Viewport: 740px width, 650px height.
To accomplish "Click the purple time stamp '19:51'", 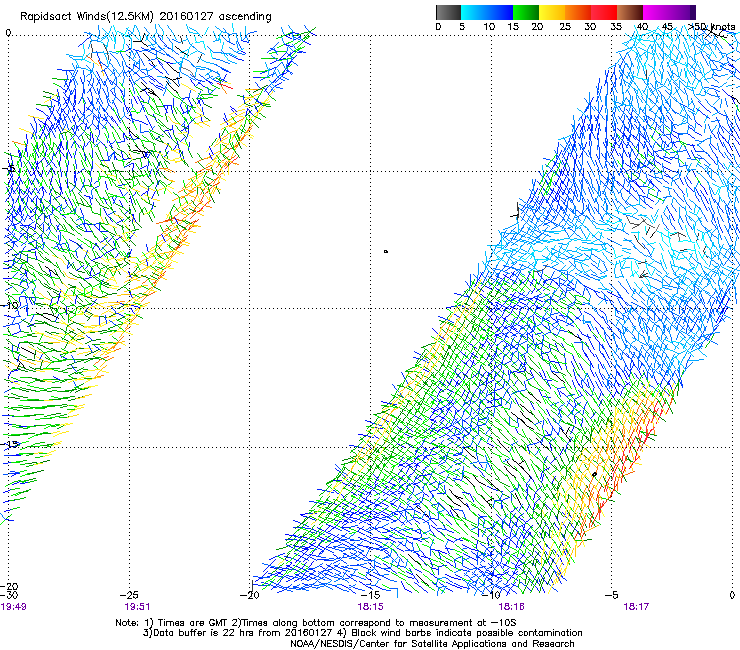I will [x=137, y=606].
